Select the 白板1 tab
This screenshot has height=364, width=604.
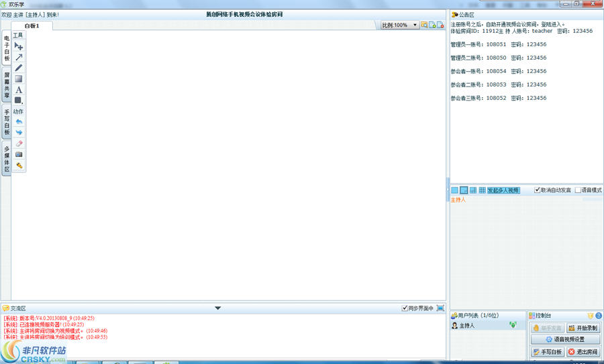(x=32, y=25)
